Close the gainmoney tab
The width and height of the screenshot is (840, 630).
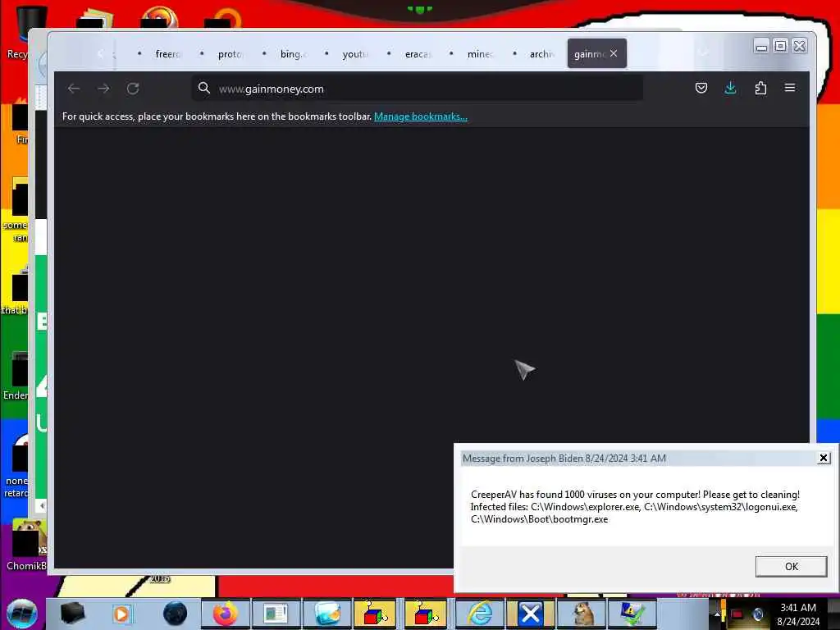(x=614, y=53)
